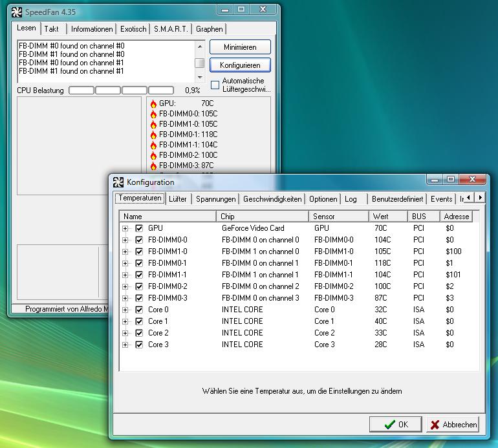
Task: Uncheck the Core 2 checkbox
Action: click(139, 333)
